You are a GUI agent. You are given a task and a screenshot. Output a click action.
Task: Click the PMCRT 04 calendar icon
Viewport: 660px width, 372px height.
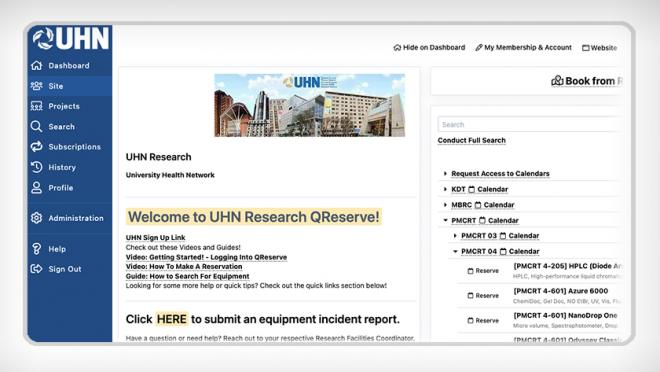(x=503, y=251)
